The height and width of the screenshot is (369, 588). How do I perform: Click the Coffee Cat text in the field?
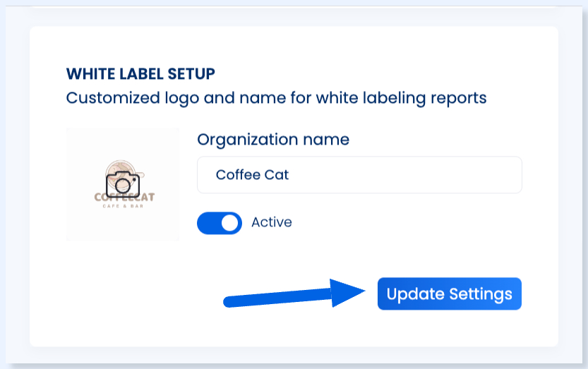pyautogui.click(x=252, y=175)
